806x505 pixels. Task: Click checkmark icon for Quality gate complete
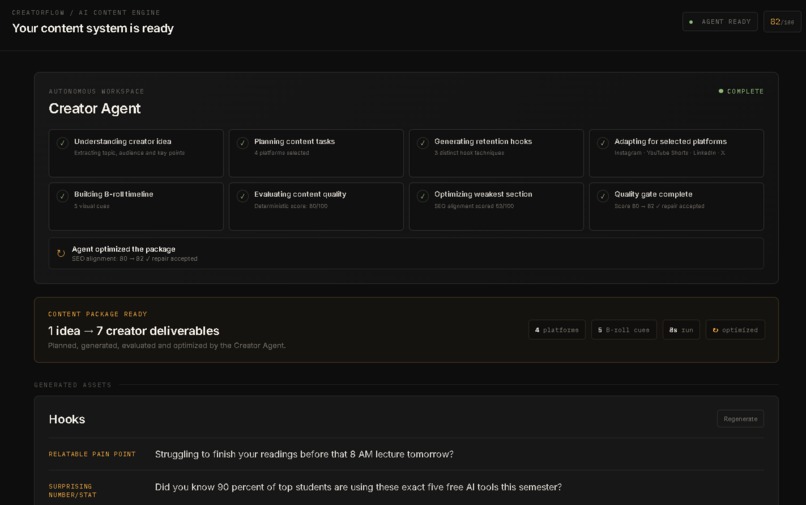pos(603,196)
